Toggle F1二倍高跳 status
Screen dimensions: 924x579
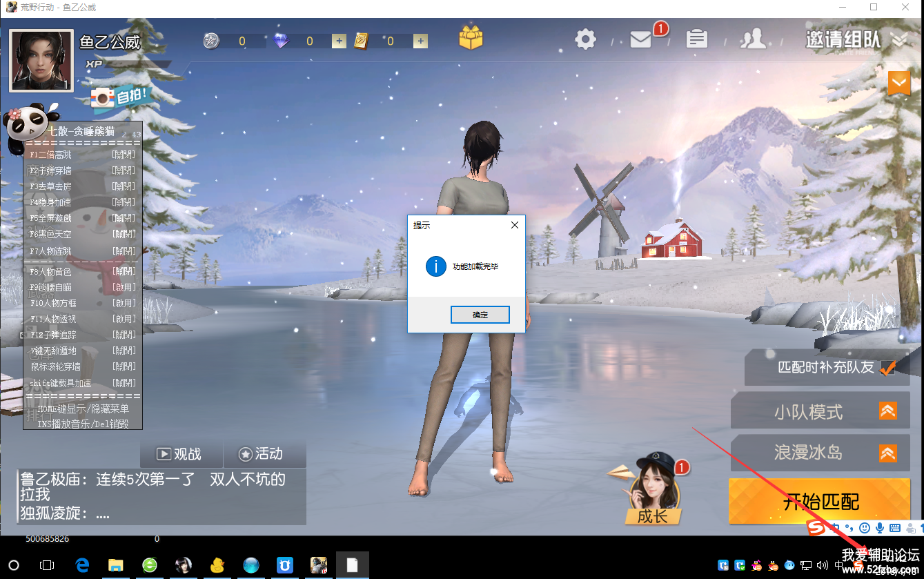124,155
